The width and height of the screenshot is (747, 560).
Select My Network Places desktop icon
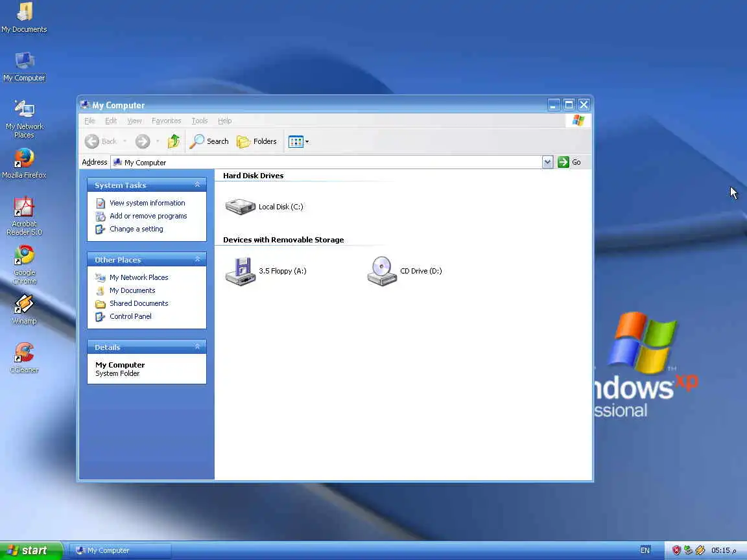(x=24, y=119)
